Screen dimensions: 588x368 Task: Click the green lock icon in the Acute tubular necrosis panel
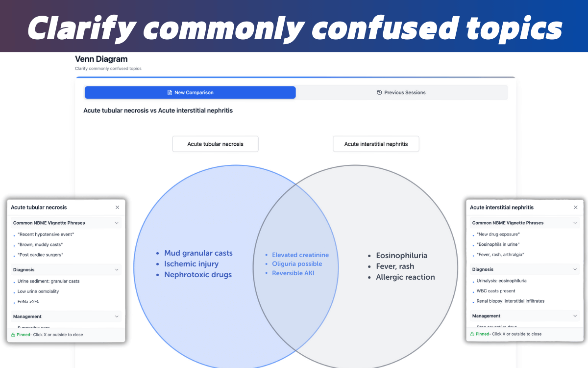pyautogui.click(x=13, y=335)
